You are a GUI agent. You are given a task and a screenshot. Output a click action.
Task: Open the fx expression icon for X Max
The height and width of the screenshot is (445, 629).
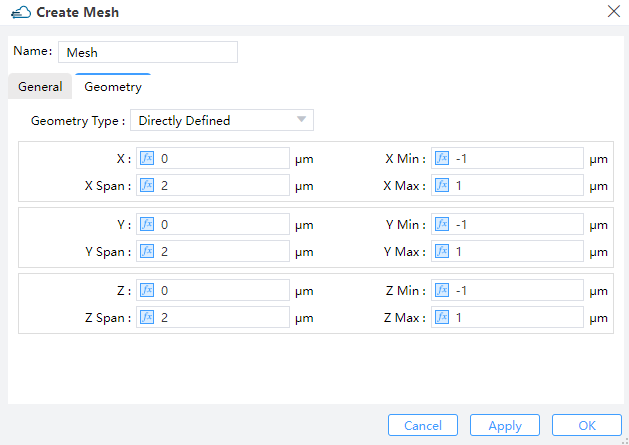pos(442,185)
